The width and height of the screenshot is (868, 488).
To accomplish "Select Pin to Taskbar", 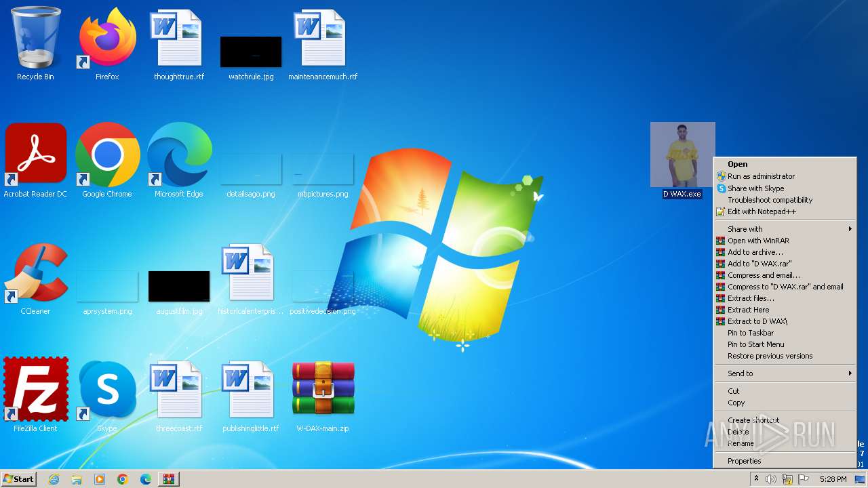I will click(x=785, y=333).
